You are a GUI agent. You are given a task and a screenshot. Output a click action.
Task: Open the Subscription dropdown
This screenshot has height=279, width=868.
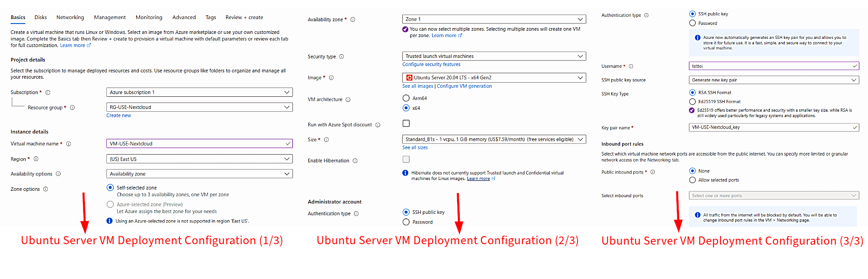click(199, 92)
